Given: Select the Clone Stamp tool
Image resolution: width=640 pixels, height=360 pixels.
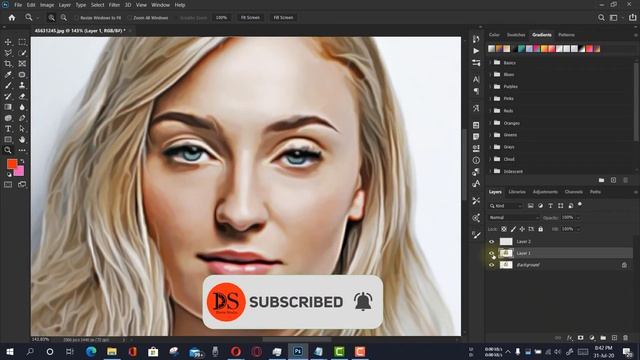Looking at the screenshot, I should pos(22,85).
